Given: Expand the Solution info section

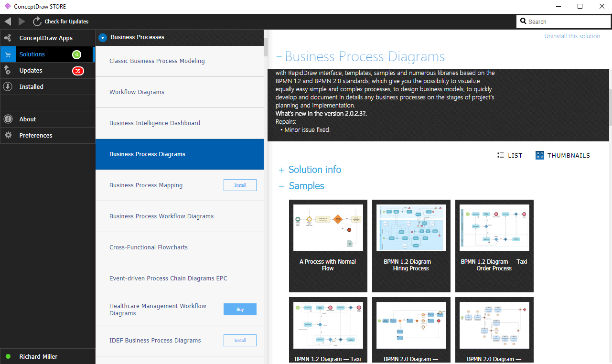Looking at the screenshot, I should coord(281,170).
